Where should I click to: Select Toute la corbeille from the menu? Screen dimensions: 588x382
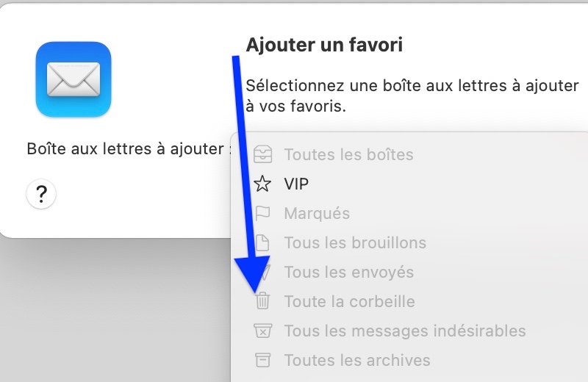349,302
